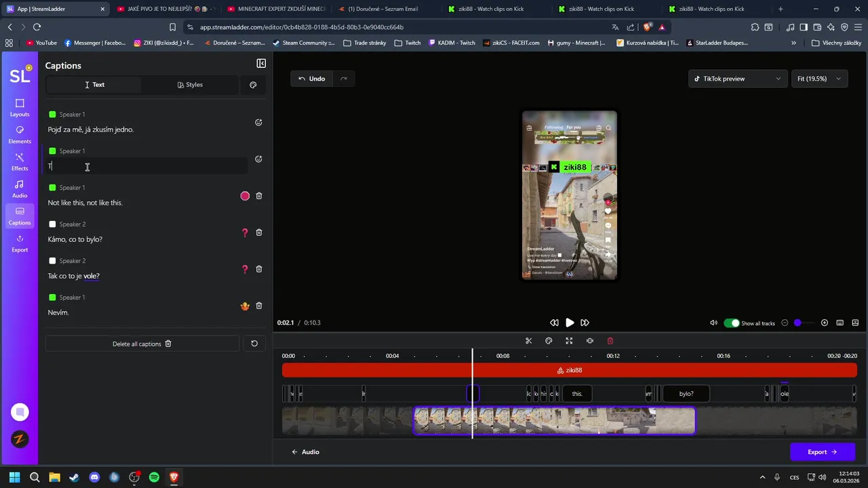
Task: Open the YouTube bookmark
Action: tap(41, 43)
